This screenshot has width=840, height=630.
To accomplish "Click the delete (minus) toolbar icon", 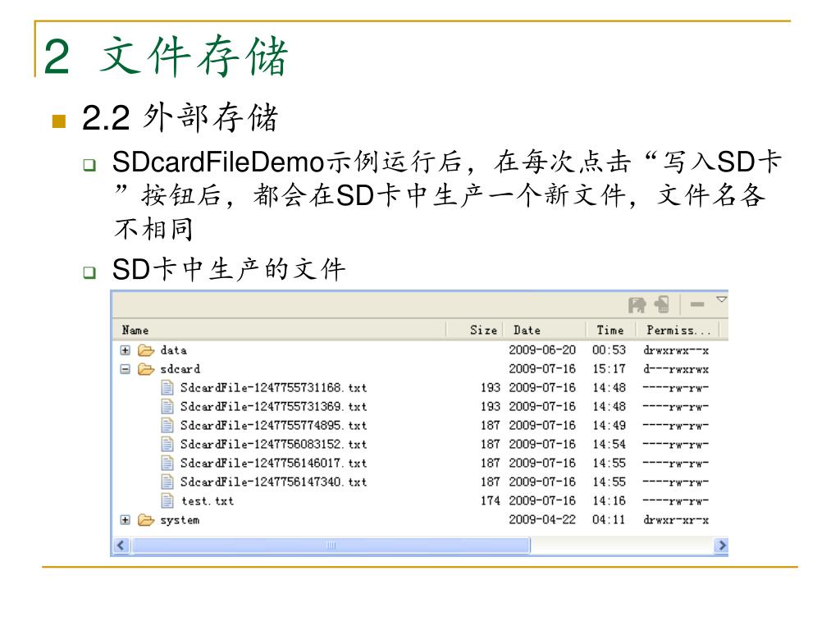I will [697, 304].
